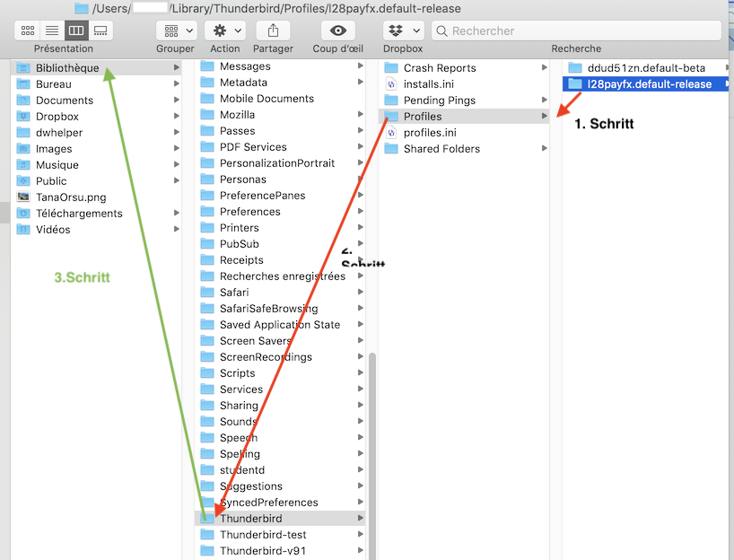Viewport: 734px width, 560px height.
Task: Select the dwhelper folder
Action: [96, 133]
